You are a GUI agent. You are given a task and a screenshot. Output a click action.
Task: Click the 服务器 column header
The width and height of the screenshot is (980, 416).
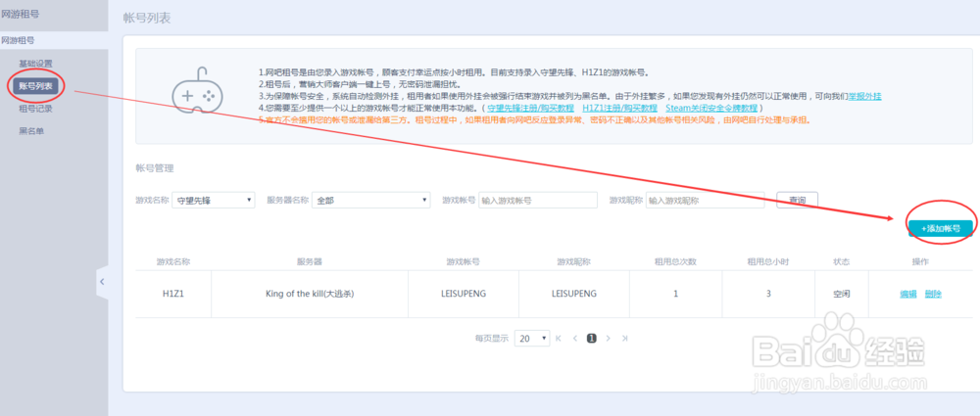[x=310, y=261]
